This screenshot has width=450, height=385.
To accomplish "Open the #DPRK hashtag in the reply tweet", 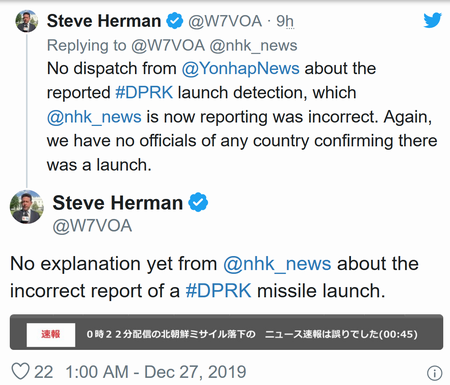I will pos(144,92).
